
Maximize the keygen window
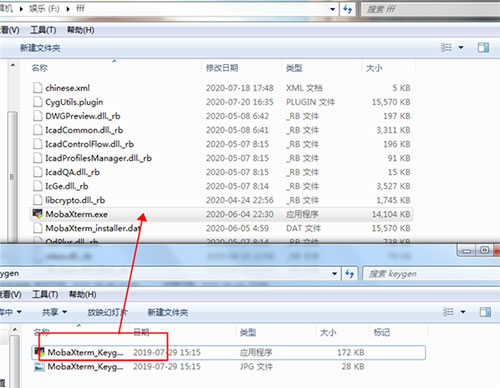click(485, 250)
